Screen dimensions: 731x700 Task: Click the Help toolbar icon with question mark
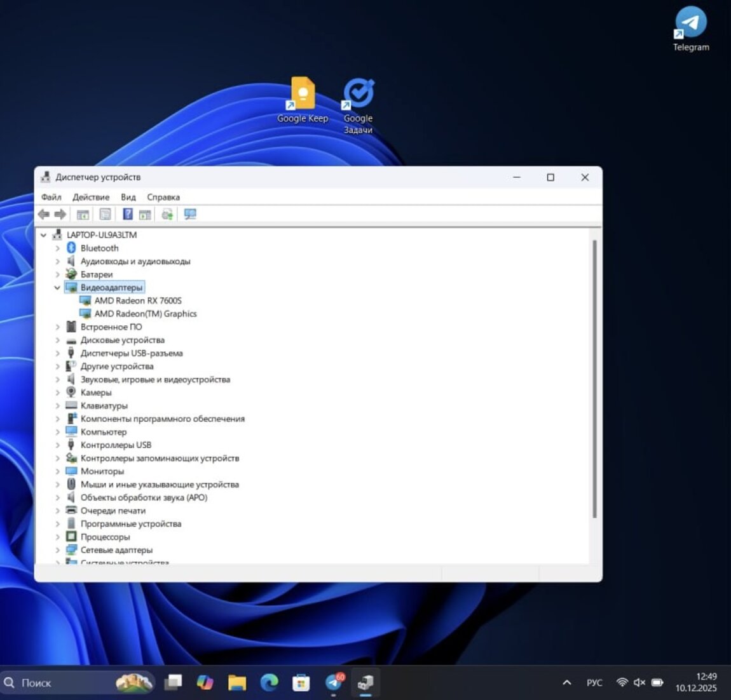(x=128, y=215)
